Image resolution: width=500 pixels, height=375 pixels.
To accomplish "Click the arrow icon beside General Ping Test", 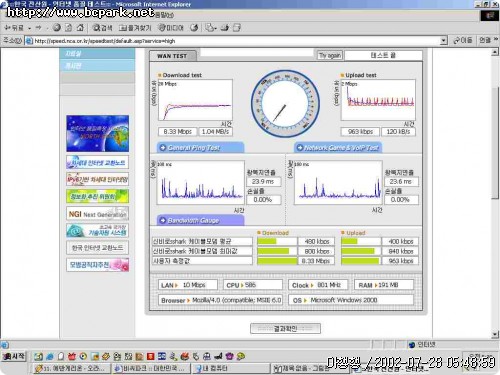I will (x=163, y=148).
